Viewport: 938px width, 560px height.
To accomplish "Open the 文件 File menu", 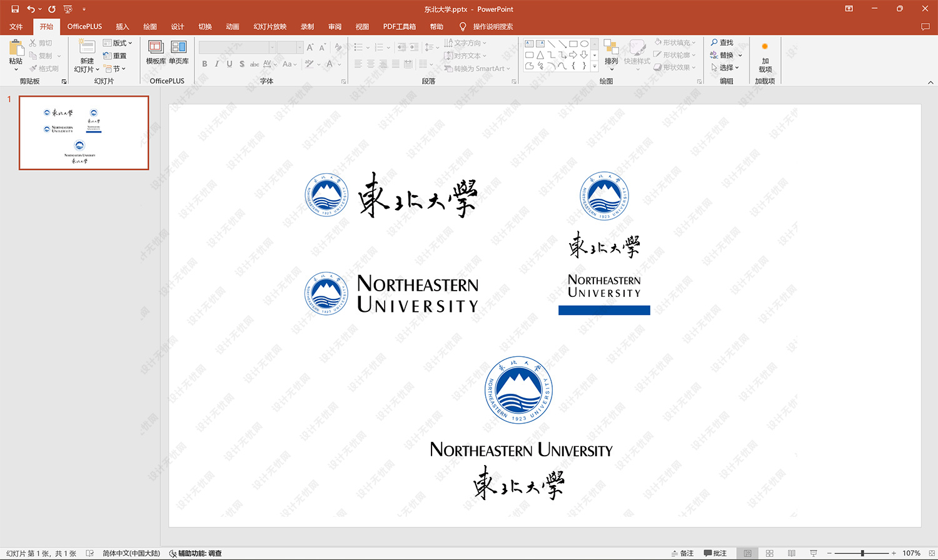I will click(x=16, y=27).
